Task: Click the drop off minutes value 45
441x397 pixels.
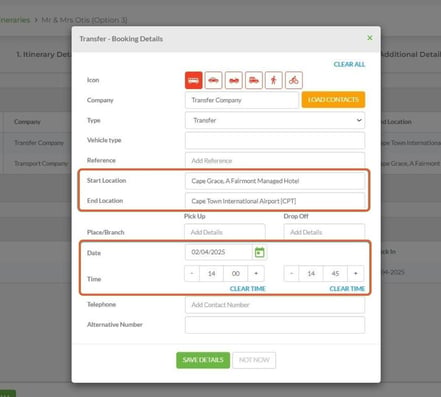Action: pos(335,274)
